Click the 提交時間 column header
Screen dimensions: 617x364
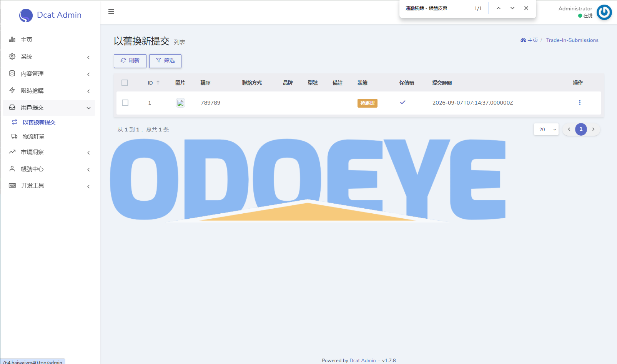[x=442, y=83]
